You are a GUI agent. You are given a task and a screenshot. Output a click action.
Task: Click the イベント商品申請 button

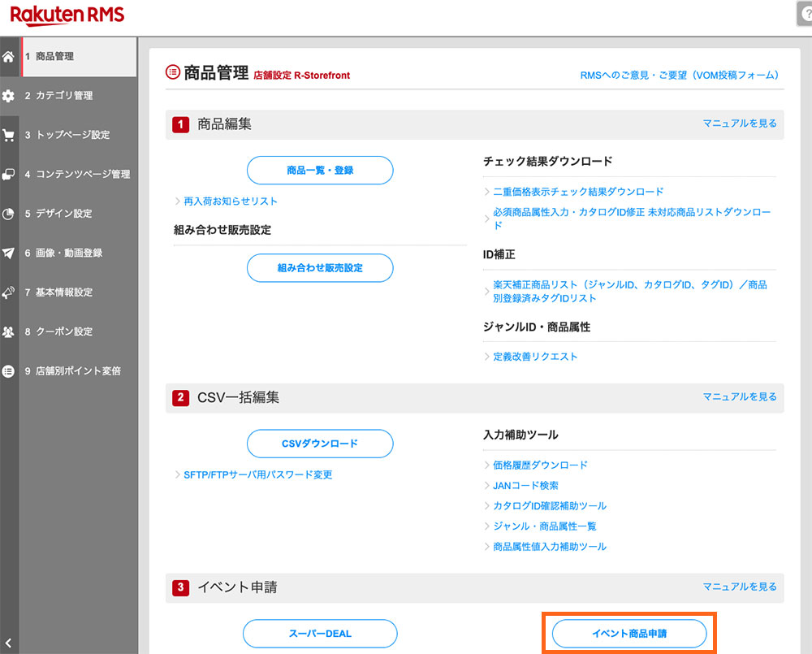point(629,633)
